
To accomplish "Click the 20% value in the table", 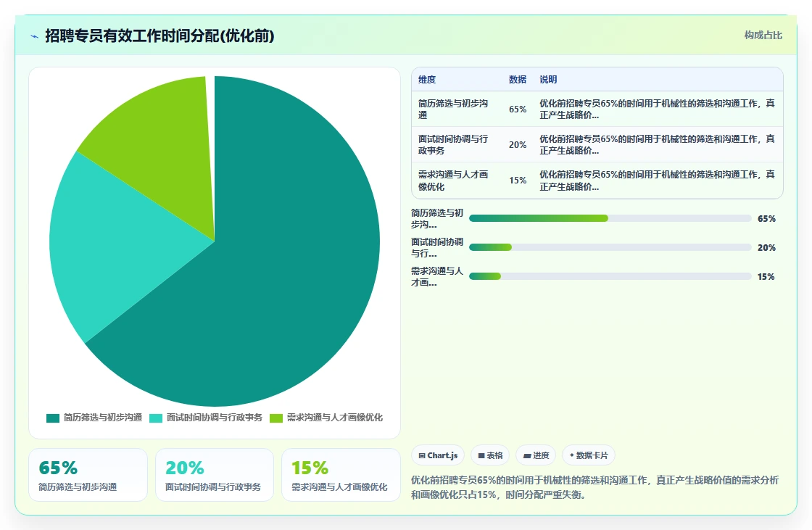I will pyautogui.click(x=518, y=144).
